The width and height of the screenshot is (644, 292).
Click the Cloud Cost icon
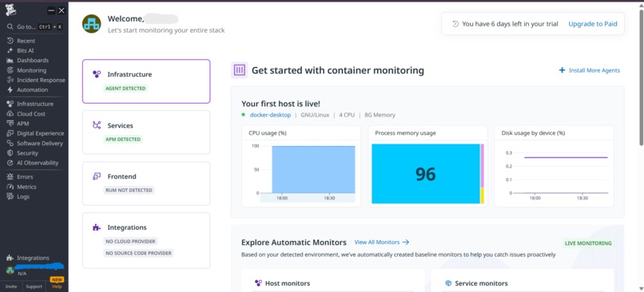[10, 113]
